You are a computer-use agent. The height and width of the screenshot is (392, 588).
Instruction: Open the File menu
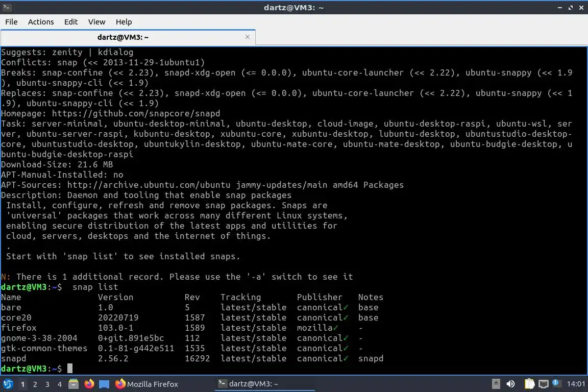click(11, 22)
